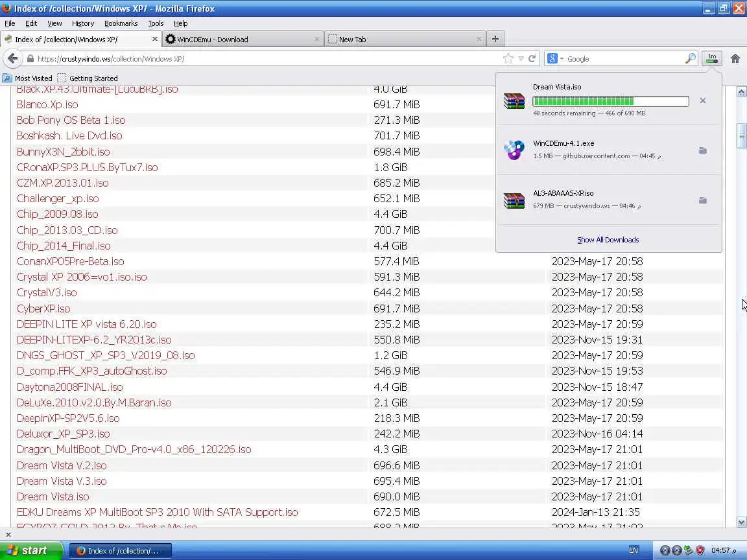Close the bottom find bar X
747x560 pixels.
tap(8, 535)
